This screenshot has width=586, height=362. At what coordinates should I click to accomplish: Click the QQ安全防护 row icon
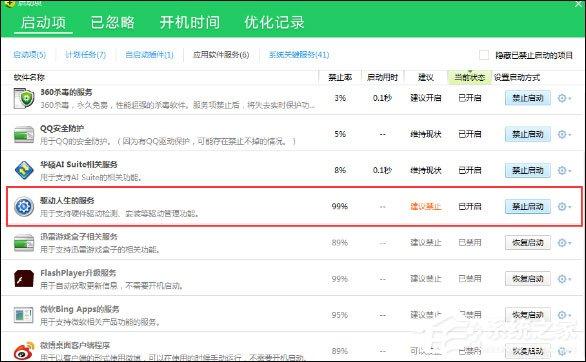click(x=24, y=134)
